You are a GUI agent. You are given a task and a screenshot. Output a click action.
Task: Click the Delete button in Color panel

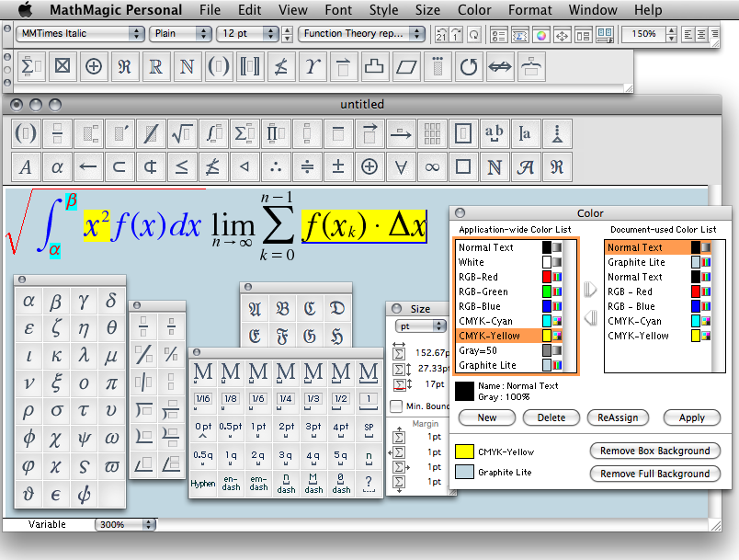point(551,417)
